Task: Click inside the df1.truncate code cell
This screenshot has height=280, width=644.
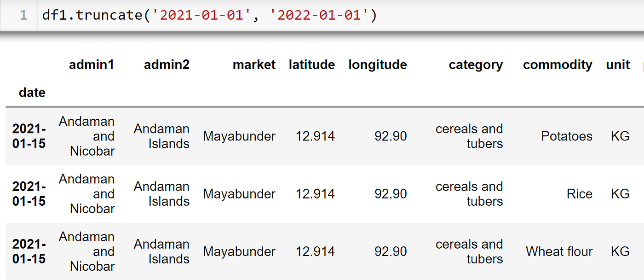Action: tap(460, 16)
